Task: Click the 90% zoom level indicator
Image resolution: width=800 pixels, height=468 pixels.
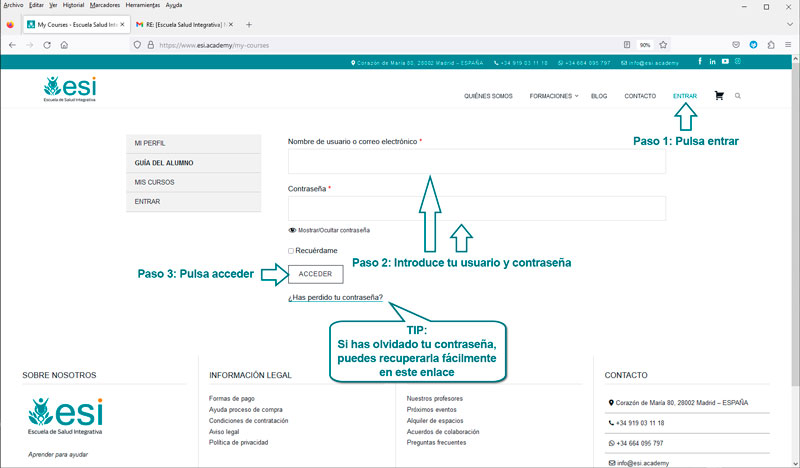Action: click(x=645, y=45)
